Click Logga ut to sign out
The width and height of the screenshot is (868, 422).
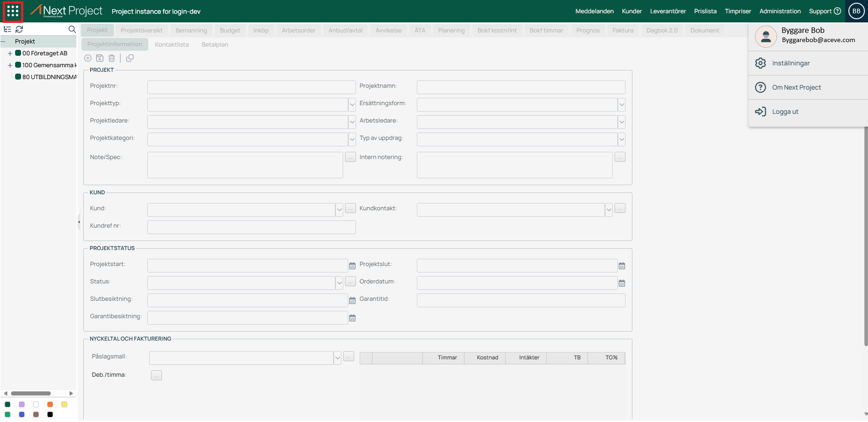pyautogui.click(x=785, y=112)
